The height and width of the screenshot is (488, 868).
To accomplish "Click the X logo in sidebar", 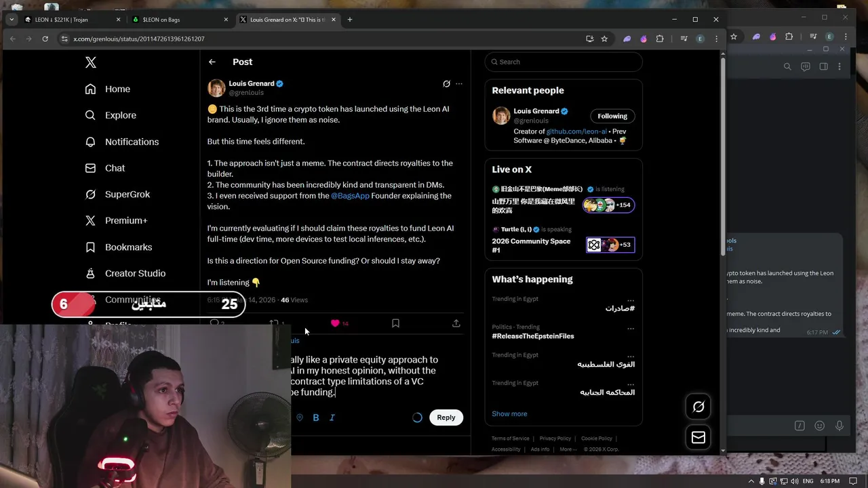I will click(91, 62).
